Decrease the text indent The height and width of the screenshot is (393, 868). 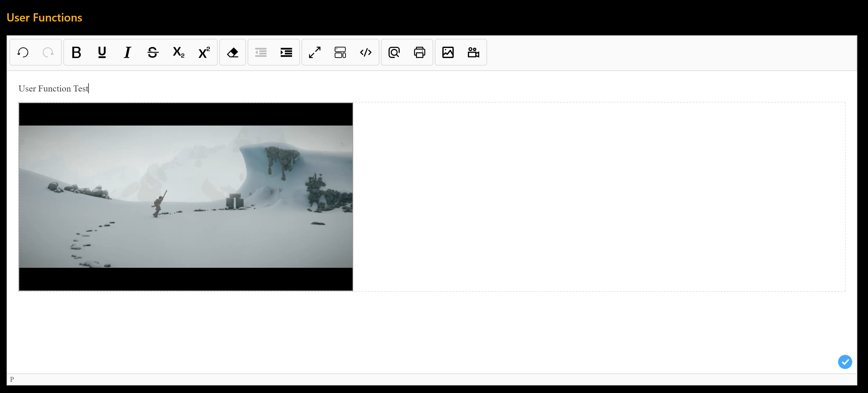click(x=261, y=52)
